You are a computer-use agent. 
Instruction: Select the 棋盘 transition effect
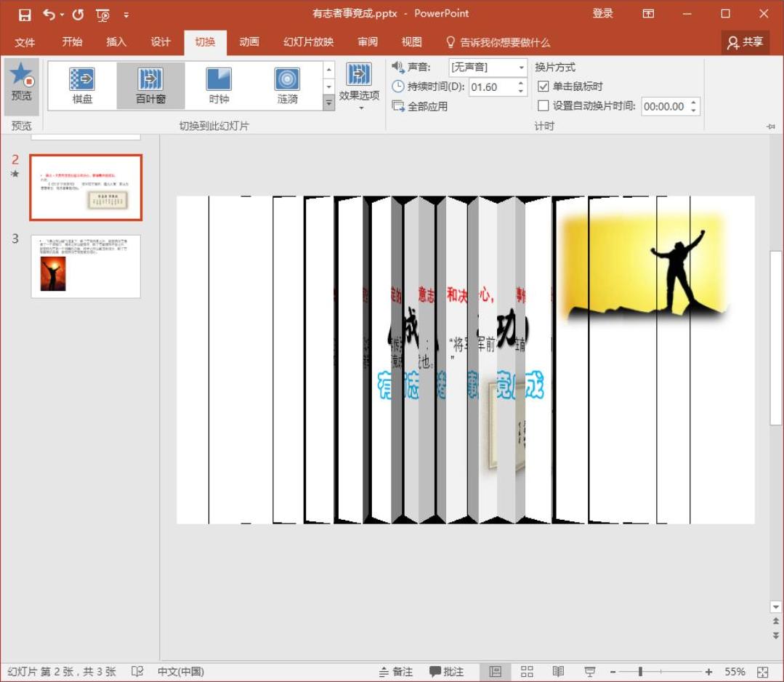[82, 86]
